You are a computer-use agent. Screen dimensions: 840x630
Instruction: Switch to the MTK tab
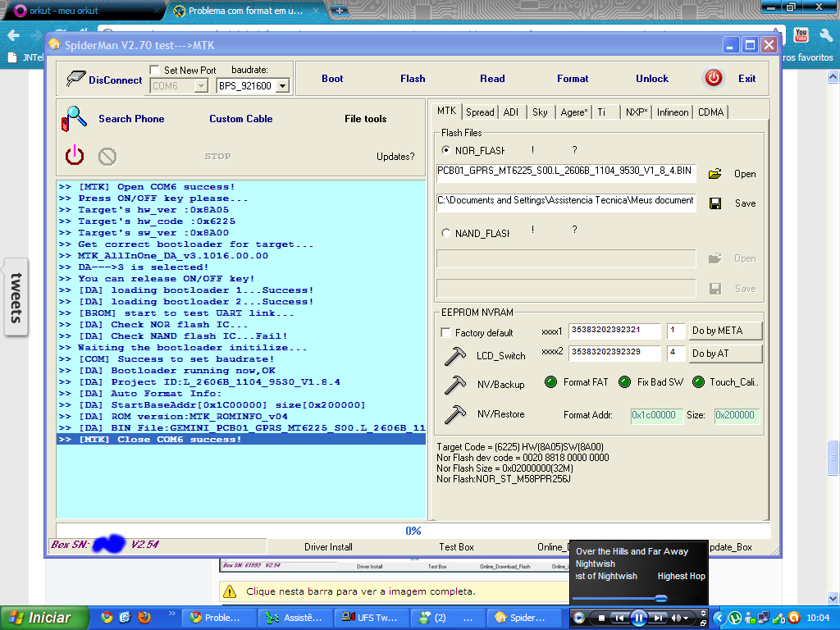[446, 111]
